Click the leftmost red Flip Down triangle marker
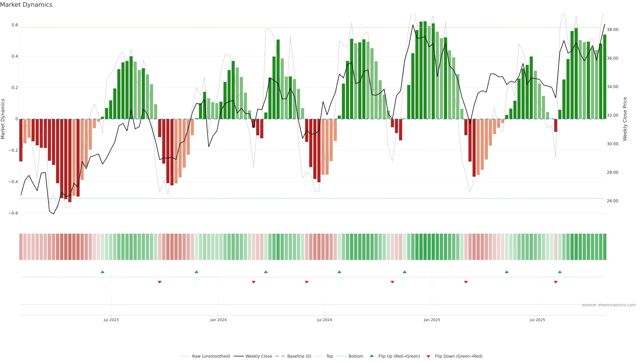The height and width of the screenshot is (362, 644). [x=160, y=282]
